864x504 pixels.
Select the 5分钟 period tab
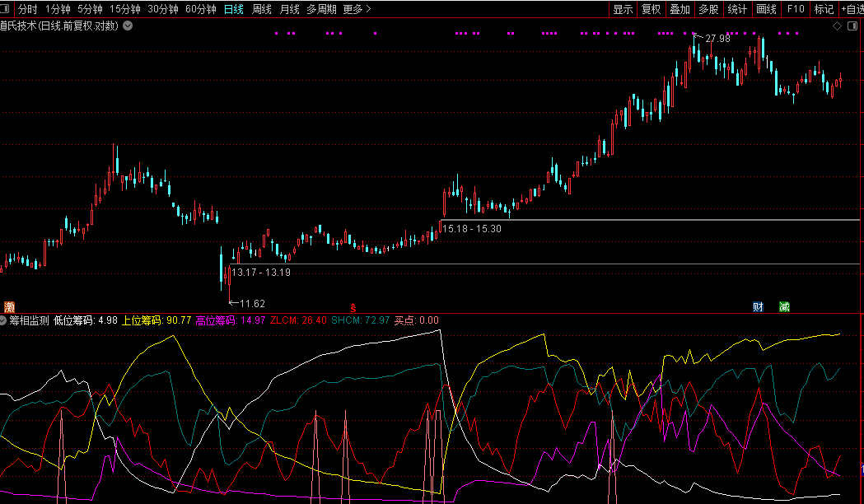click(90, 9)
